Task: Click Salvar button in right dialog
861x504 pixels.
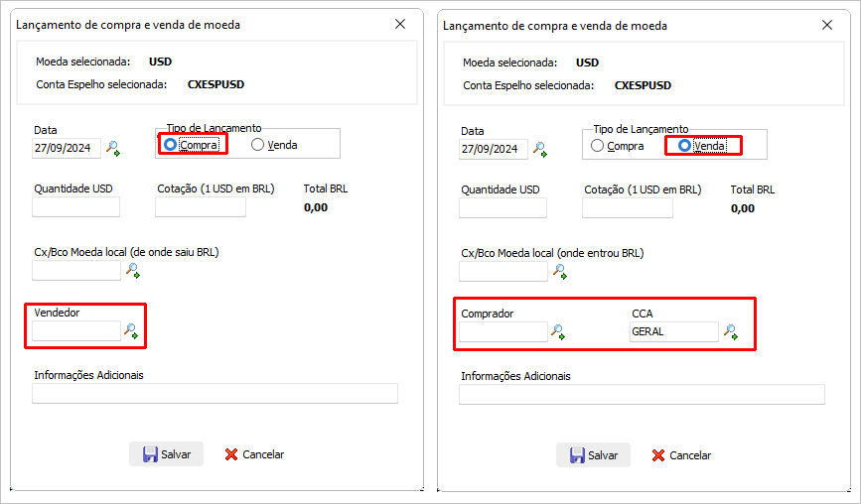Action: point(593,455)
